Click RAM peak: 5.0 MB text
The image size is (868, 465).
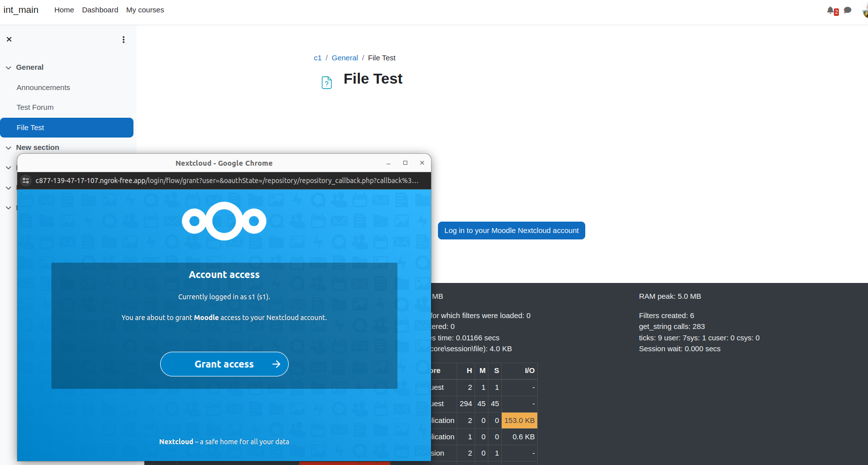click(670, 296)
